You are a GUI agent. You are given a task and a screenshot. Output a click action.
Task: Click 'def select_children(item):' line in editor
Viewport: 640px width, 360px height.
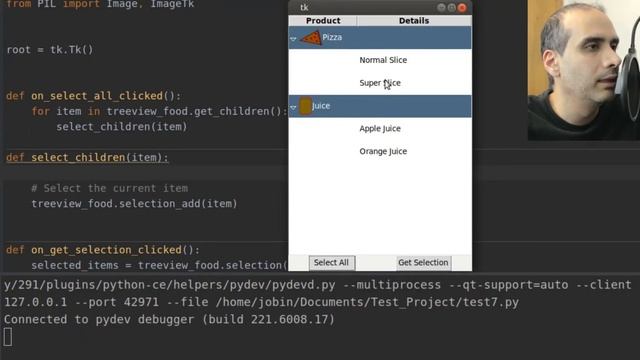pos(87,158)
